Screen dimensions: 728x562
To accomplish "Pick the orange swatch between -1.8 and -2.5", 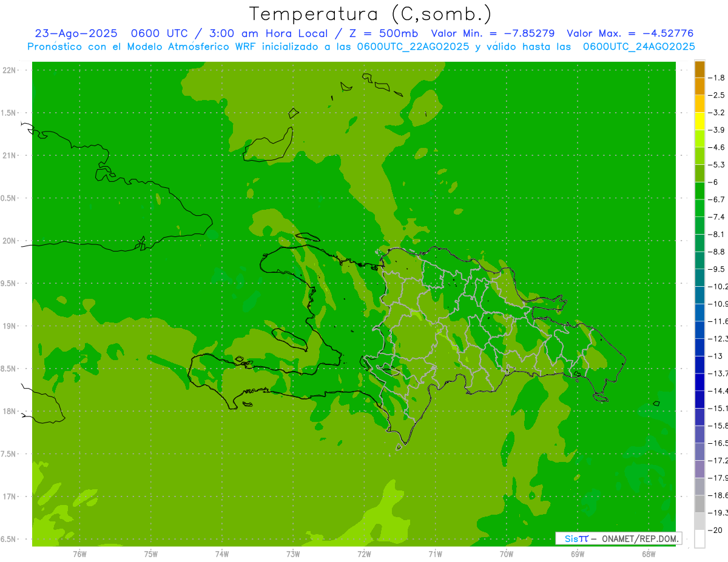I will (x=699, y=87).
